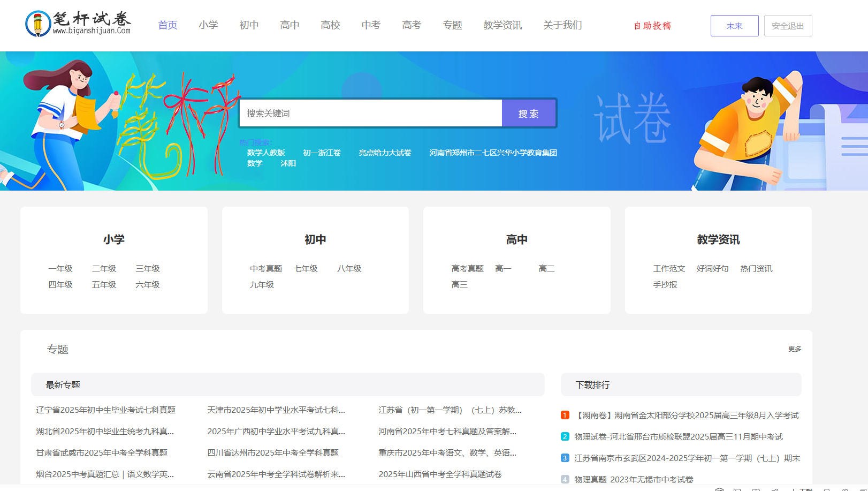Open 中考真题 under 初中

pos(266,268)
